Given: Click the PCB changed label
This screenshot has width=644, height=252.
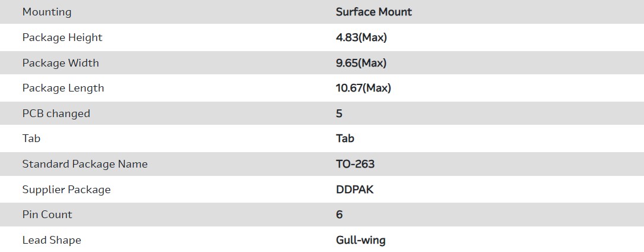Looking at the screenshot, I should point(56,114).
